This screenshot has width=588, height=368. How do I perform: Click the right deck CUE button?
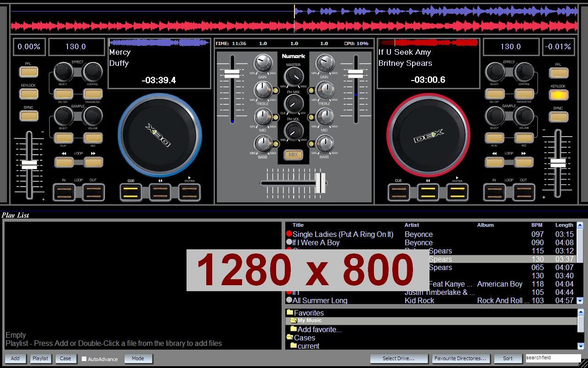tap(398, 192)
